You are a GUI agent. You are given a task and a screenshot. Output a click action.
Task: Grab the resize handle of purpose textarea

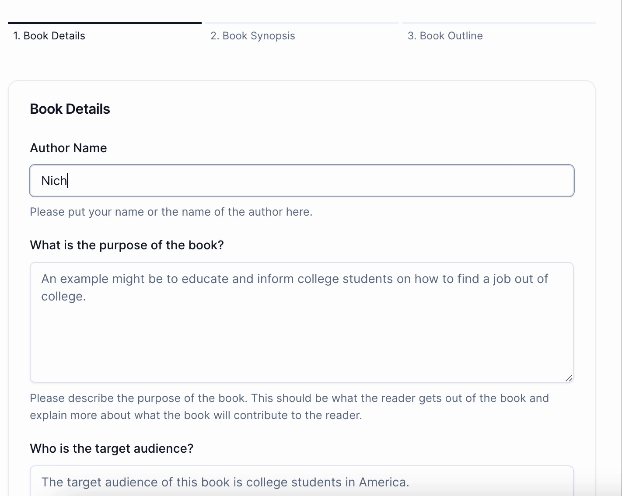[569, 378]
